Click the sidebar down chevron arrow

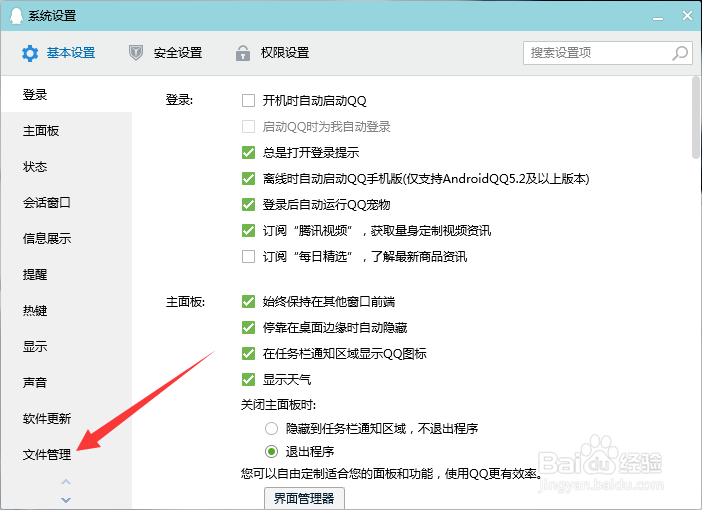coord(66,500)
